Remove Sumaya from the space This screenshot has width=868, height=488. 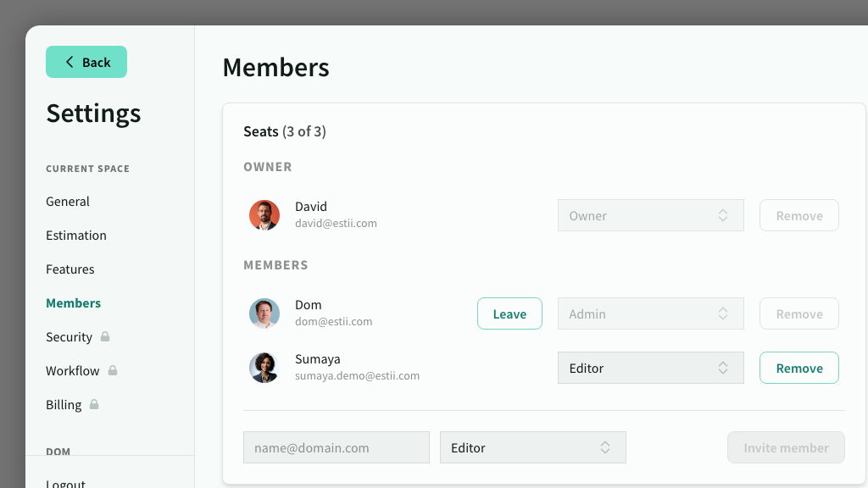tap(798, 368)
